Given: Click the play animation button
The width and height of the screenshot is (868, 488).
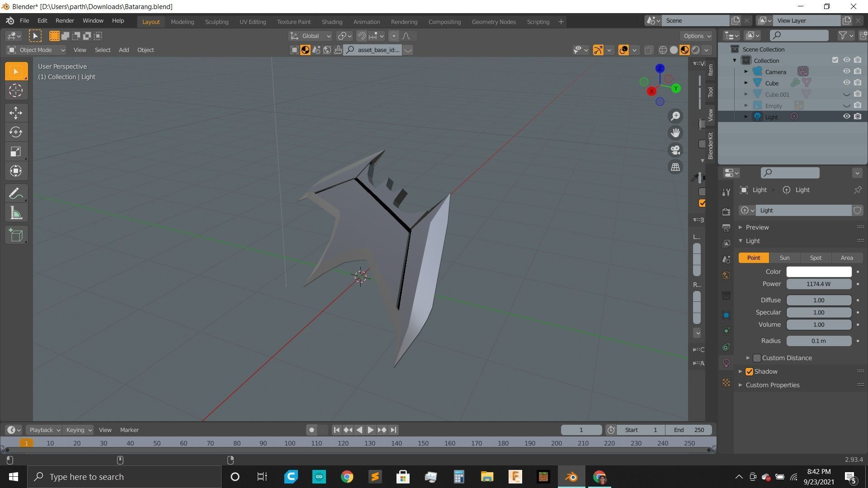Looking at the screenshot, I should [x=370, y=430].
